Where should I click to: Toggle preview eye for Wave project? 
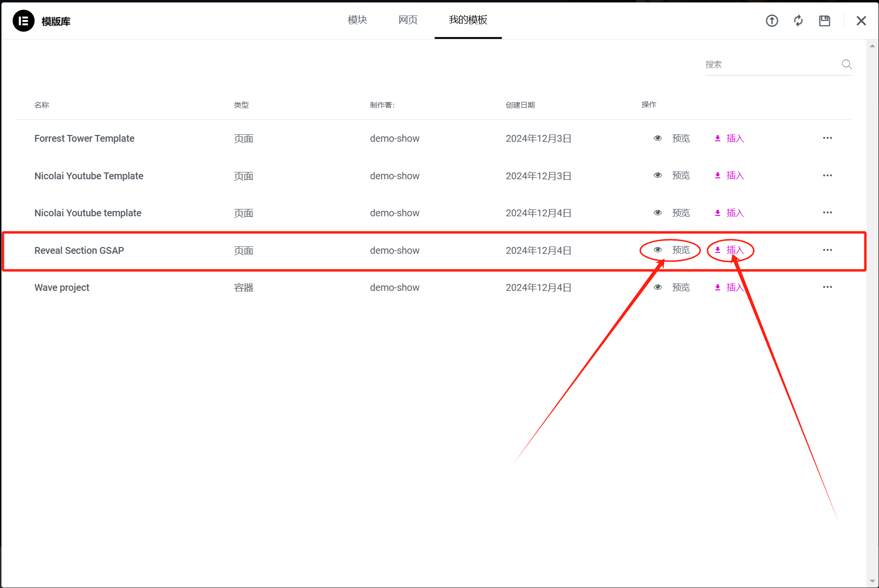(x=657, y=287)
